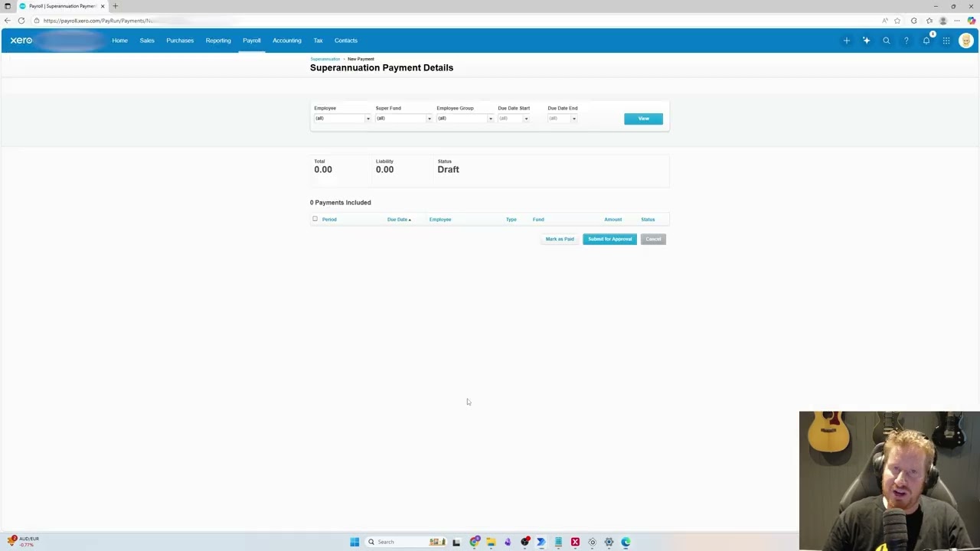Open the Payroll menu
Screen dimensions: 980x551
(x=252, y=41)
